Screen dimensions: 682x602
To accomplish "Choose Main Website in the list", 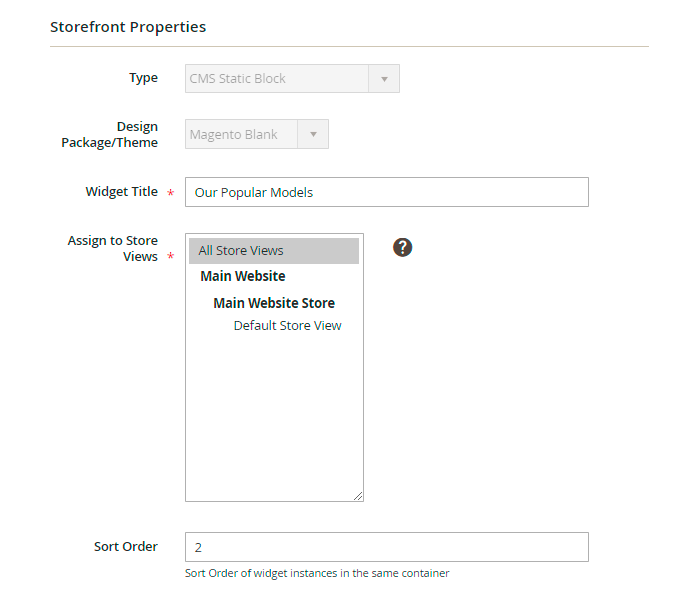I will (x=243, y=277).
